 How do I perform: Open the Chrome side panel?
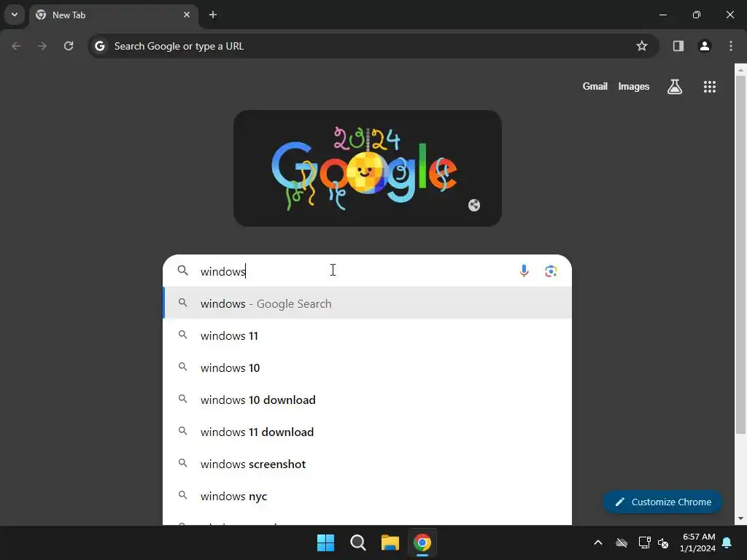678,46
